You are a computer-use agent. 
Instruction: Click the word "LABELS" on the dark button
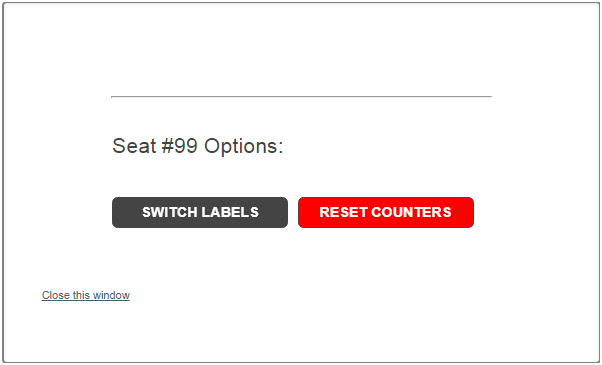pyautogui.click(x=230, y=212)
